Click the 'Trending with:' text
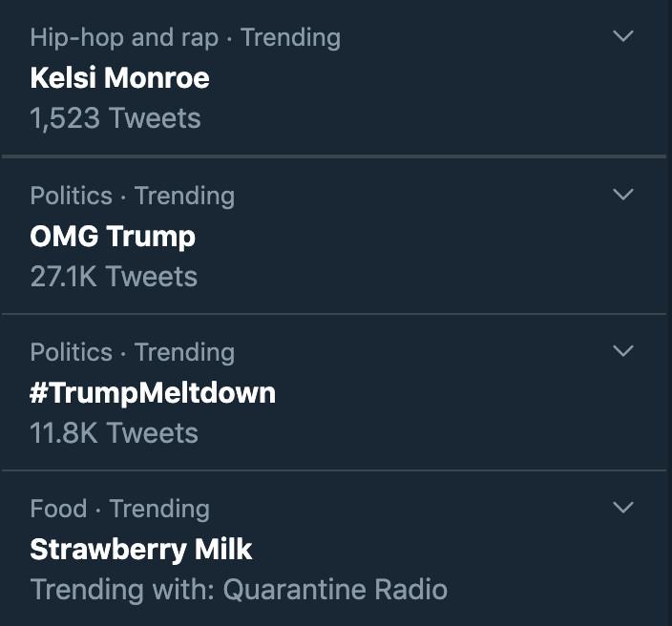The image size is (672, 626). pyautogui.click(x=122, y=590)
